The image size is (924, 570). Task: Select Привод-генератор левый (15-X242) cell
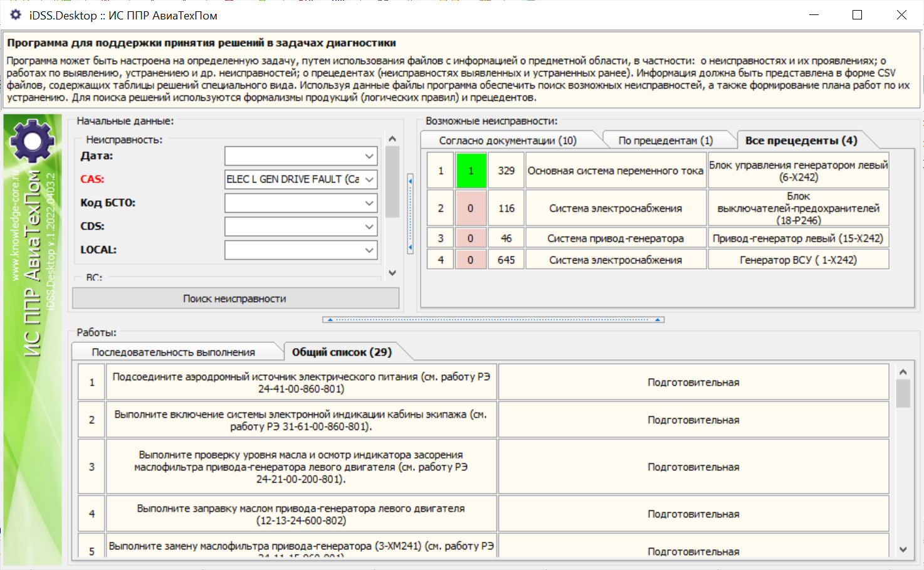[x=797, y=238]
